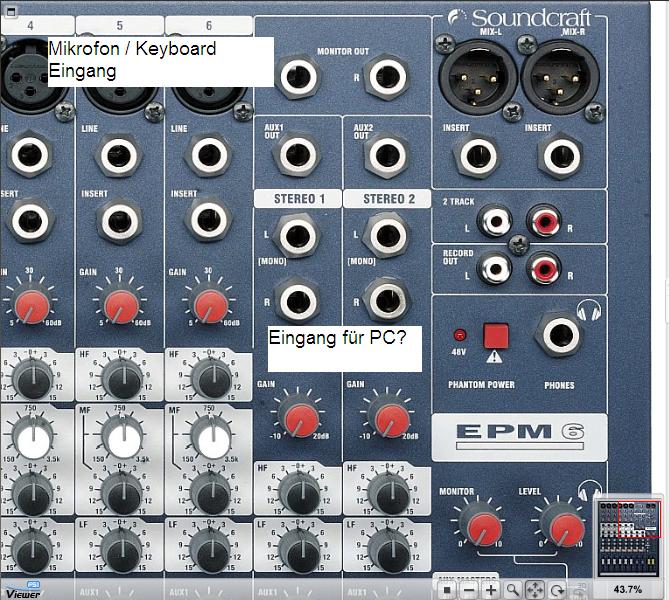Click the MONITOR OUT R jack

click(387, 77)
